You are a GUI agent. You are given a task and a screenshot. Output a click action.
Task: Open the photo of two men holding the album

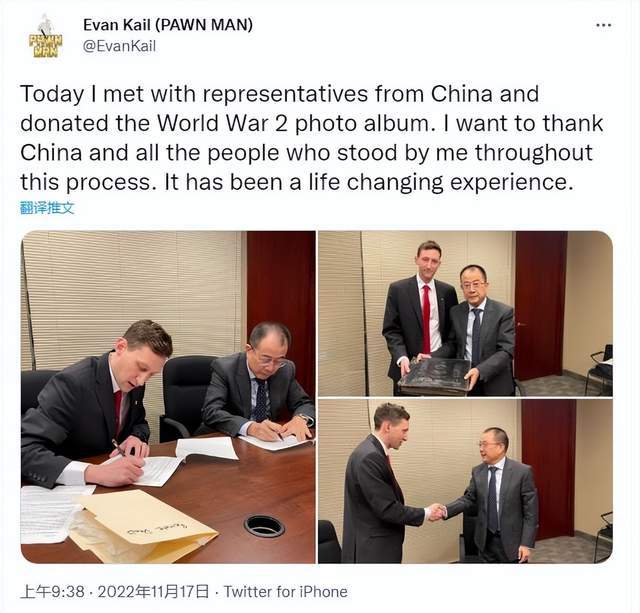click(465, 313)
